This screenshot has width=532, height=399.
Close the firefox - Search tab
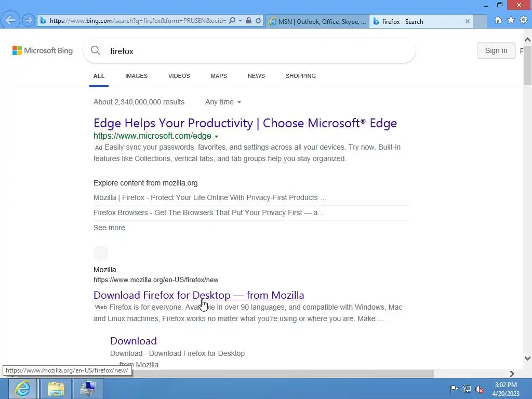click(467, 21)
